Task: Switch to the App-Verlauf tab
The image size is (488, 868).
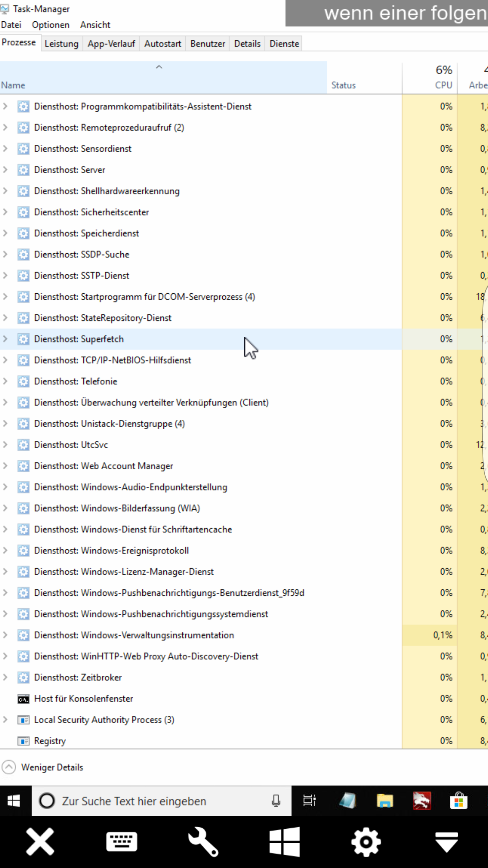Action: [x=111, y=44]
